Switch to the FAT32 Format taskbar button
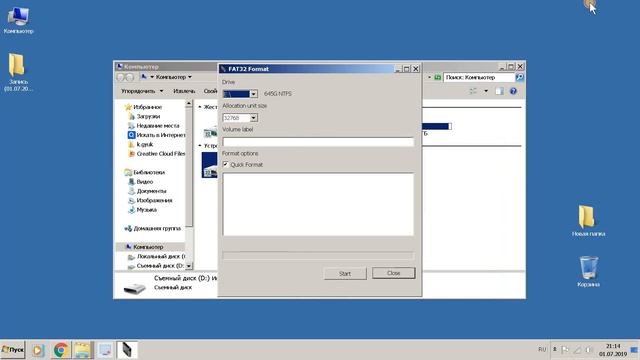Screen dimensions: 640x360 coord(127,350)
